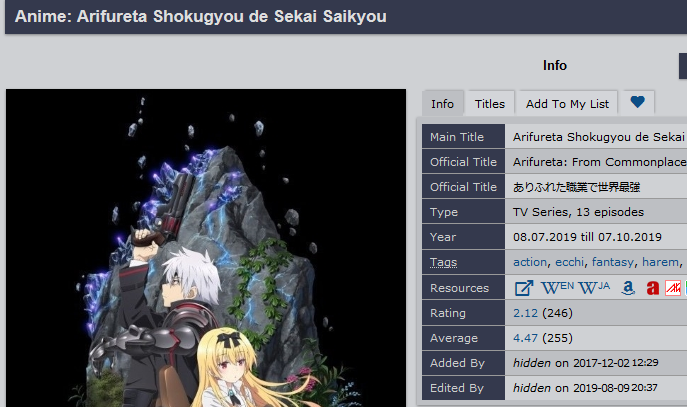Open the official website external link icon
The width and height of the screenshot is (687, 407).
tap(524, 288)
